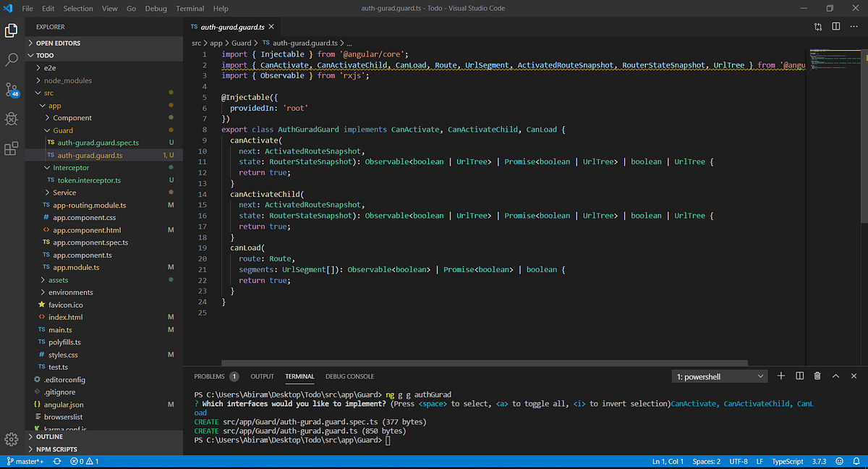Kill the terminal with trash icon
The width and height of the screenshot is (868, 469).
[x=817, y=376]
